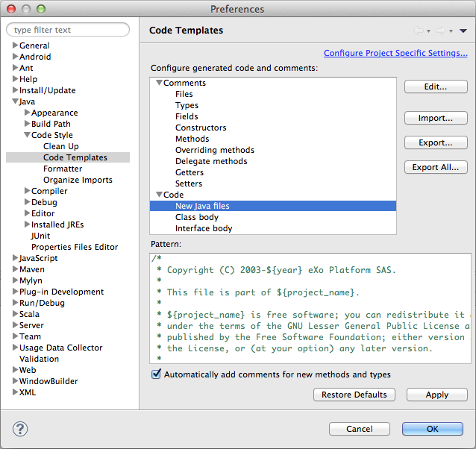Select Clean Up preference page
Screen dimensions: 476x449
(61, 146)
